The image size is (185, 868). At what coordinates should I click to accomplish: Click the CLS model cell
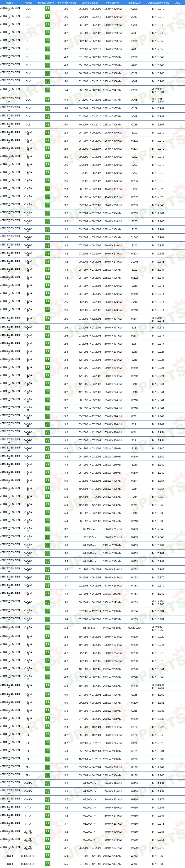pos(28,125)
